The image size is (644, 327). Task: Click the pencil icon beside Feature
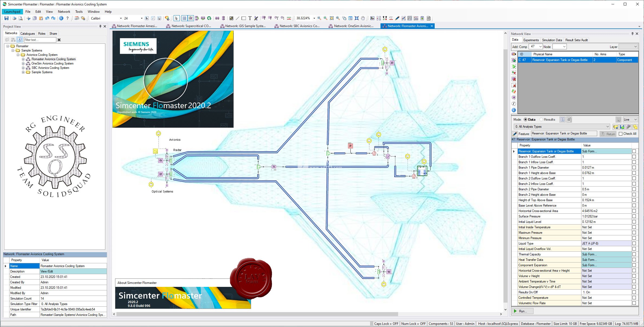click(x=515, y=134)
